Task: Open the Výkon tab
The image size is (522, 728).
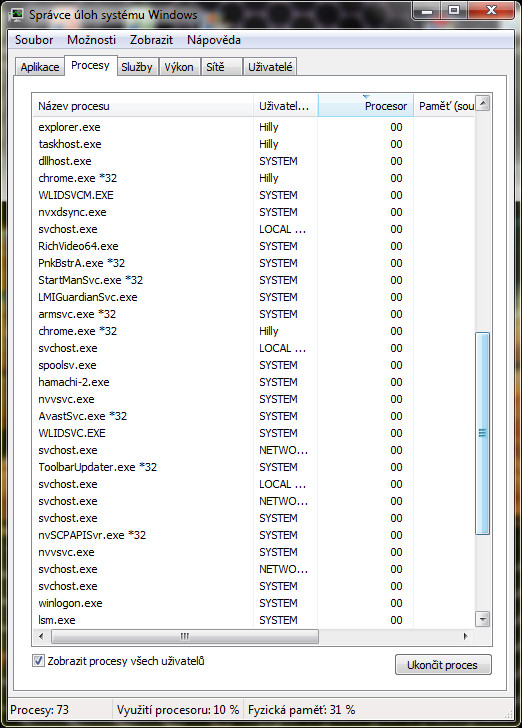Action: [179, 67]
